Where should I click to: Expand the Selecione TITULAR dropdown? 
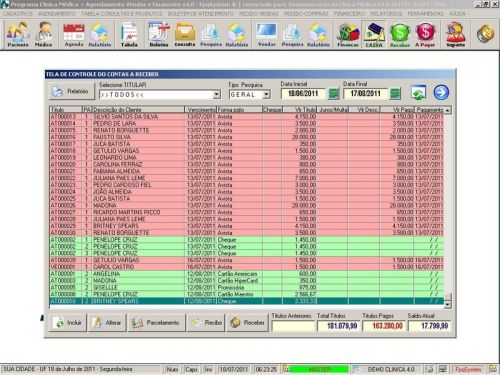pyautogui.click(x=216, y=95)
